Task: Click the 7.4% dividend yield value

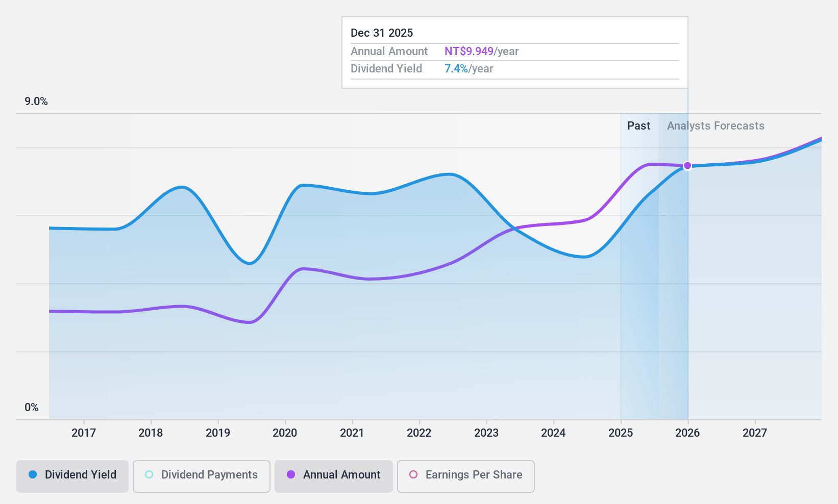Action: [x=456, y=69]
